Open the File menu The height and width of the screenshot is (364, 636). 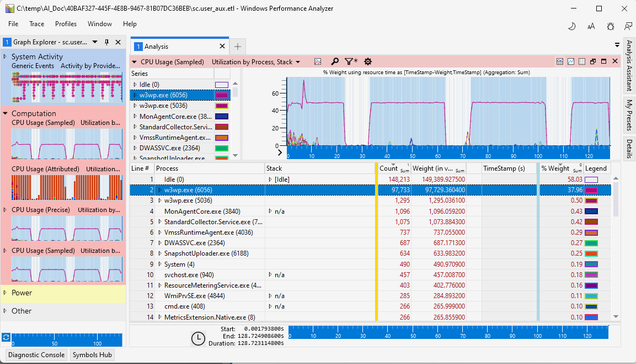click(13, 24)
